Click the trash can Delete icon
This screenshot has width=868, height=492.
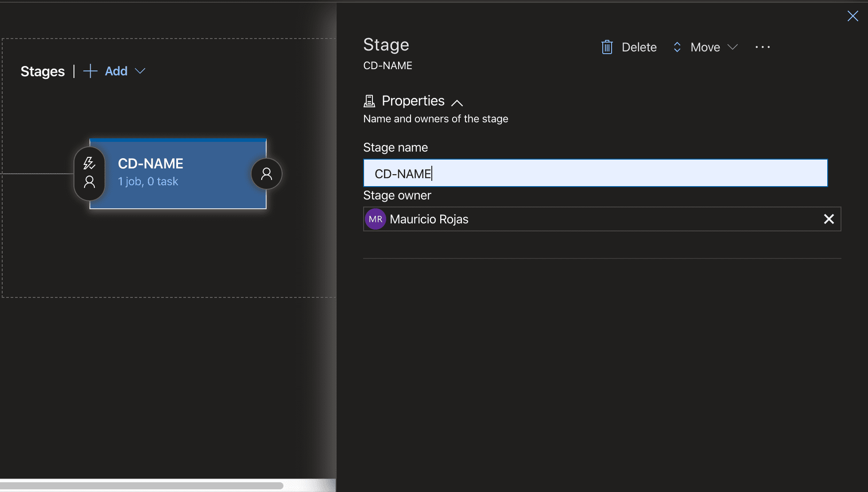(607, 47)
